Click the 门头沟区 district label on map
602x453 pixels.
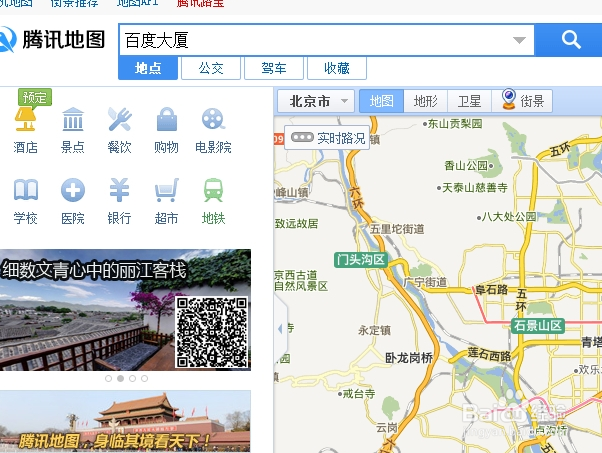coord(361,260)
